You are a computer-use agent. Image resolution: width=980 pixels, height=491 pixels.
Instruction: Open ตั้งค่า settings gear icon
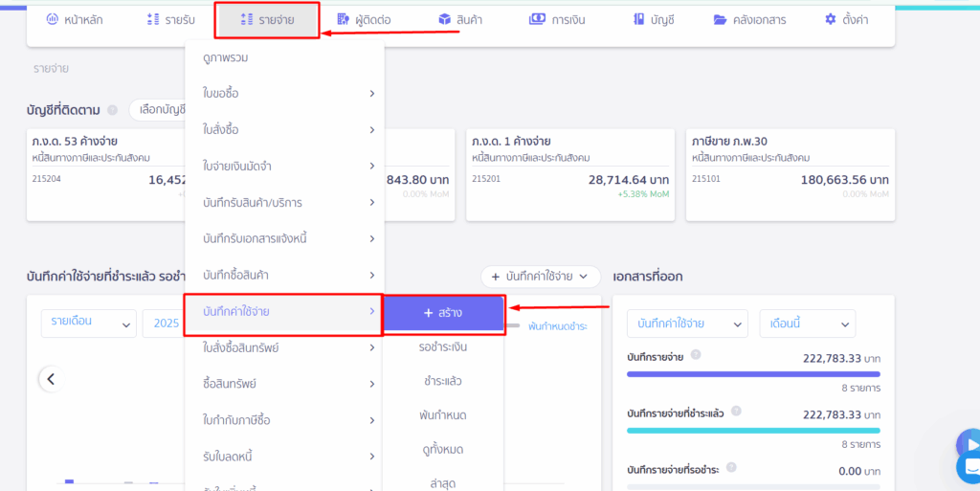pos(830,19)
